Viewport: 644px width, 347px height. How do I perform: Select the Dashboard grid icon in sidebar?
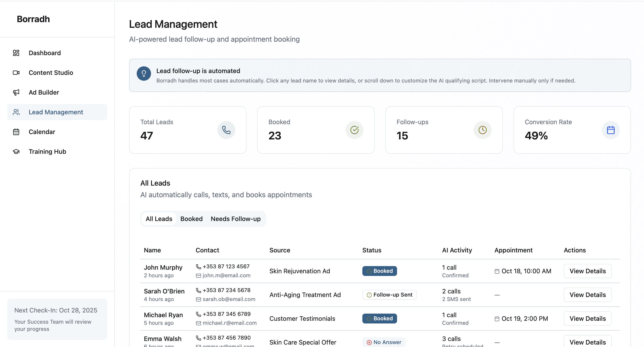click(x=16, y=53)
